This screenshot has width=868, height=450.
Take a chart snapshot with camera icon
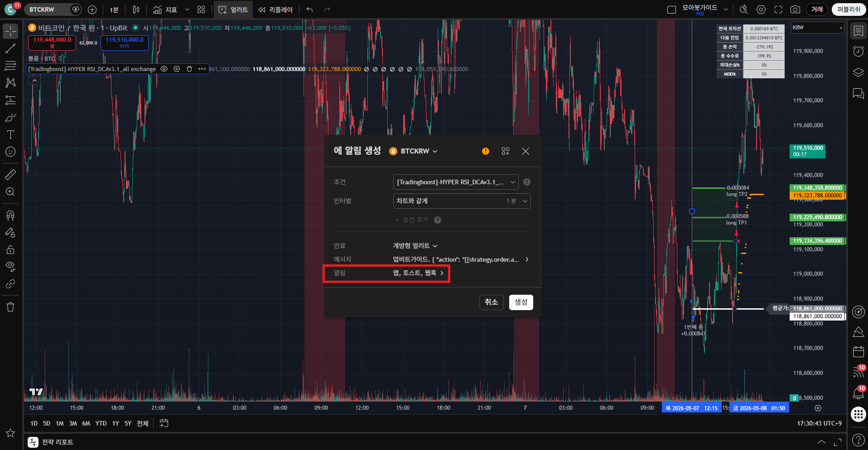click(x=795, y=10)
